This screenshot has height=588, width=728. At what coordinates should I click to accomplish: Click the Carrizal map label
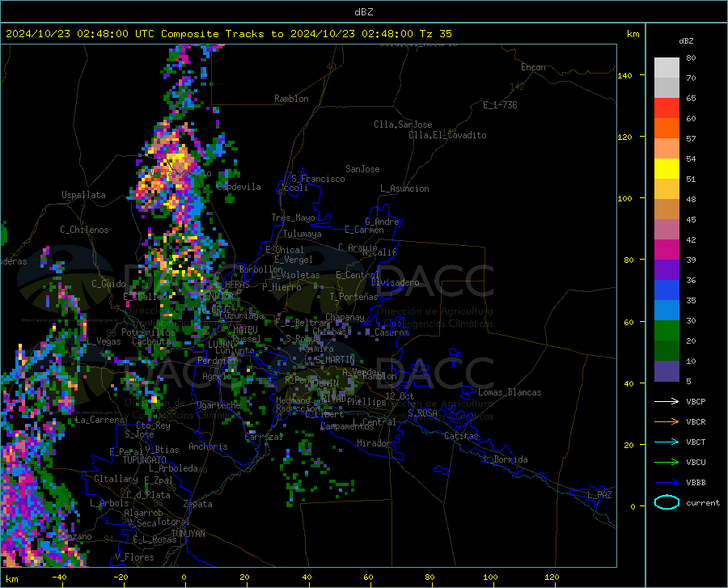[264, 438]
